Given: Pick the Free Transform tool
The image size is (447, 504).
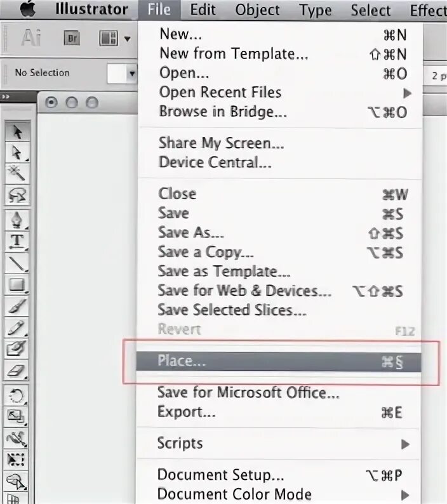Looking at the screenshot, I should pos(17,459).
